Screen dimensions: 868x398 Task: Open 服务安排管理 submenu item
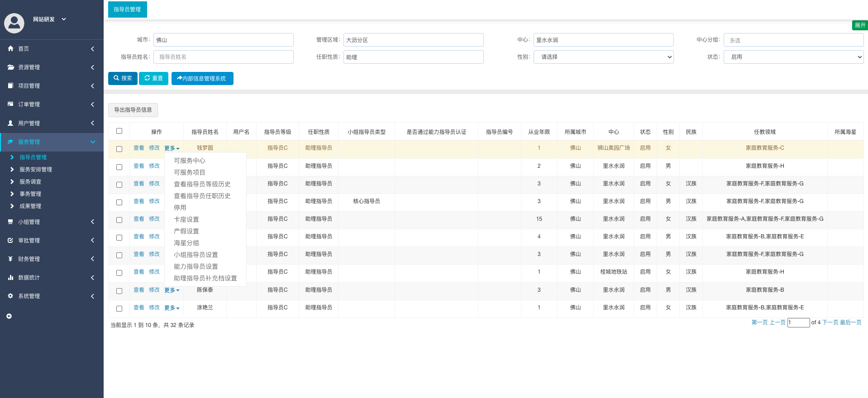[x=36, y=170]
